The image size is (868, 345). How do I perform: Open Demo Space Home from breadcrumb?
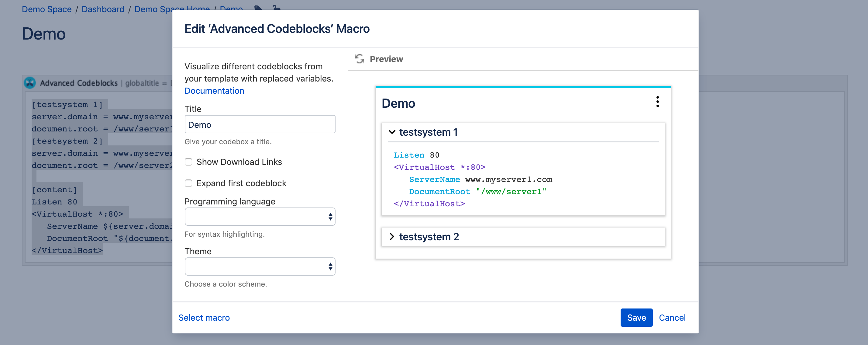[x=172, y=9]
